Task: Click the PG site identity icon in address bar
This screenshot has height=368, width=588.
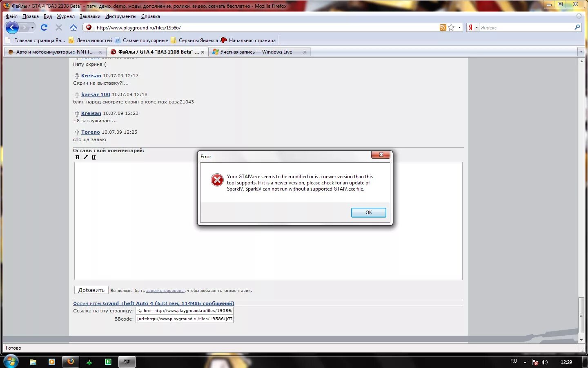Action: pyautogui.click(x=89, y=27)
